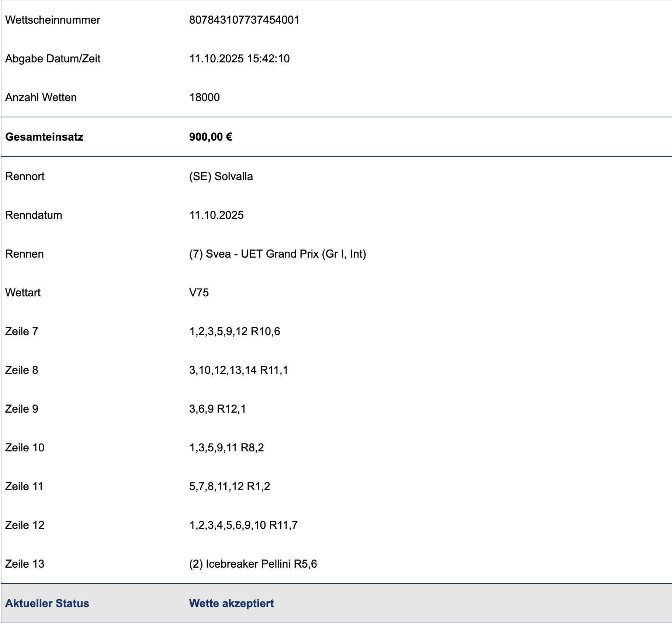Viewport: 672px width, 623px height.
Task: Click the Zeile 12 picks ending in R11,7
Action: pyautogui.click(x=243, y=525)
